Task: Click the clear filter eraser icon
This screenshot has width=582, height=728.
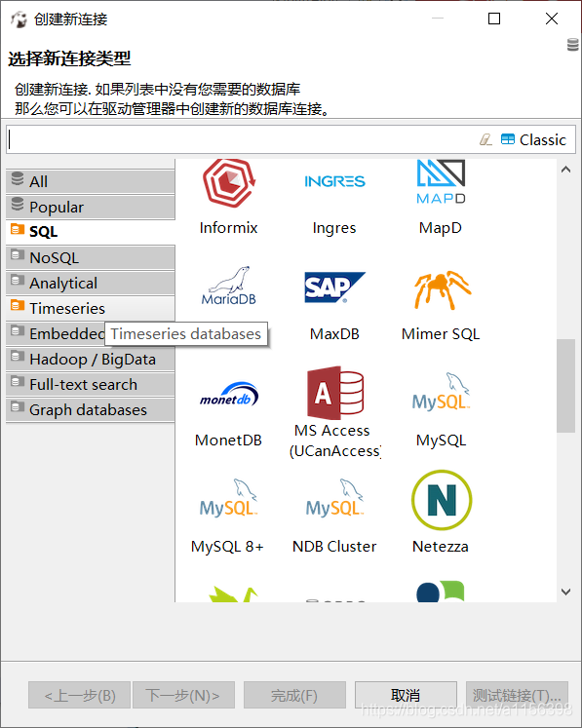Action: pyautogui.click(x=485, y=139)
